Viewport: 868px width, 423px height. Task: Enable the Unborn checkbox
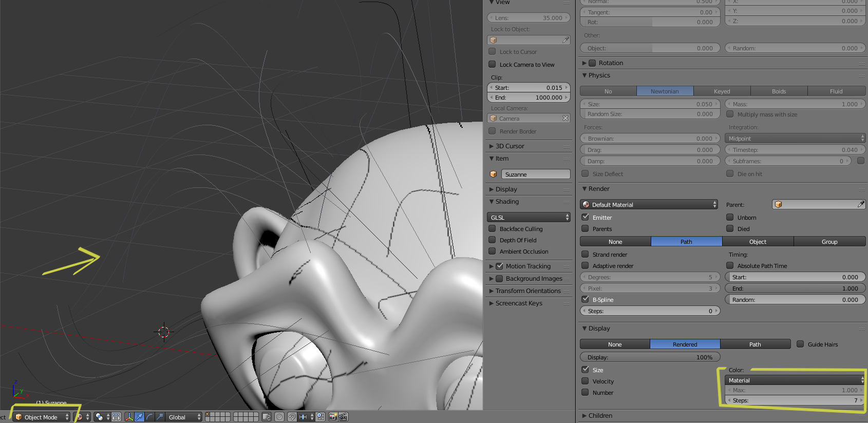click(x=730, y=217)
